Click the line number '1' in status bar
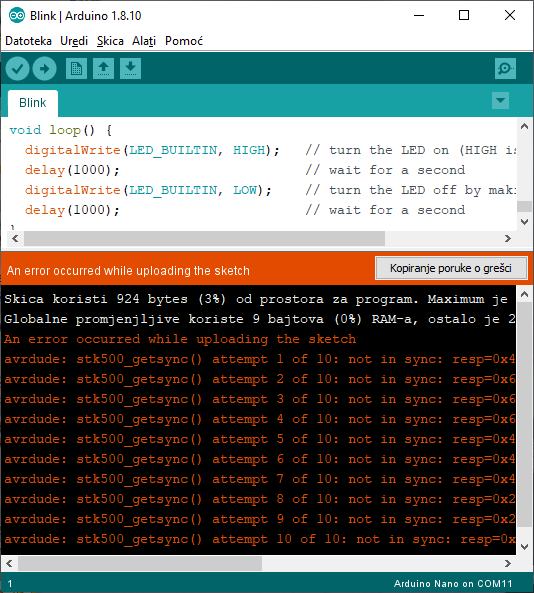This screenshot has height=593, width=534. coord(10,584)
